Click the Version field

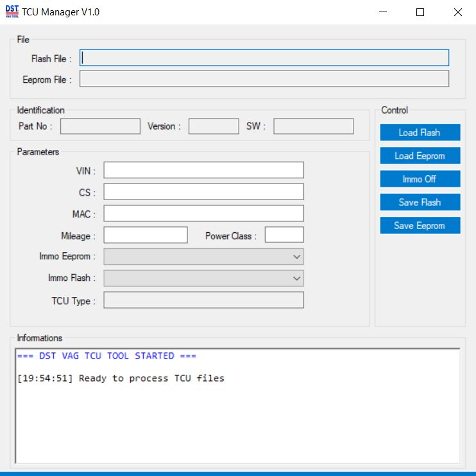[214, 126]
